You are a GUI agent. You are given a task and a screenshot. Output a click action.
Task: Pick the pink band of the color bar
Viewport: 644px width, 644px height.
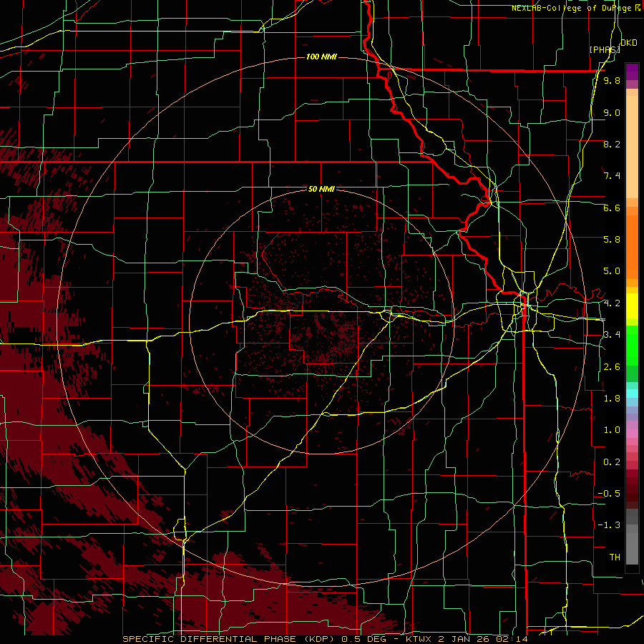pos(632,434)
